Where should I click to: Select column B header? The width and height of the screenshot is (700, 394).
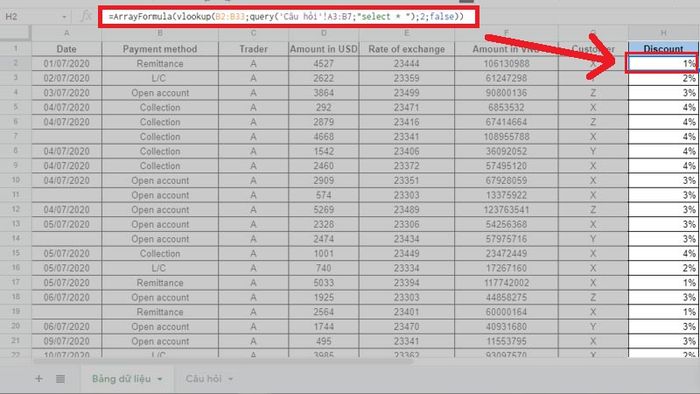coord(160,33)
